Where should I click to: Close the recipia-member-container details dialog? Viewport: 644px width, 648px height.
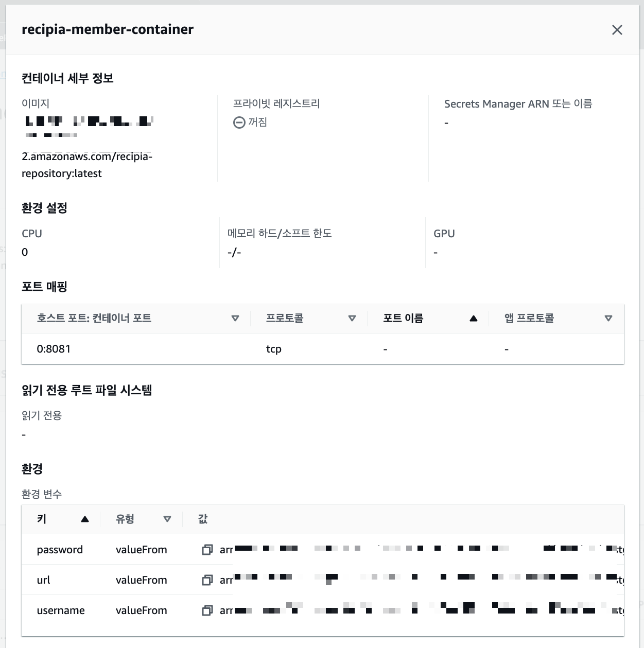617,30
